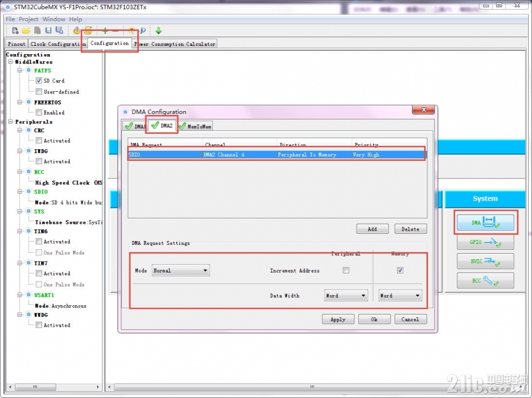Select the RCC peripheral tree item
The width and height of the screenshot is (532, 398).
tap(39, 172)
